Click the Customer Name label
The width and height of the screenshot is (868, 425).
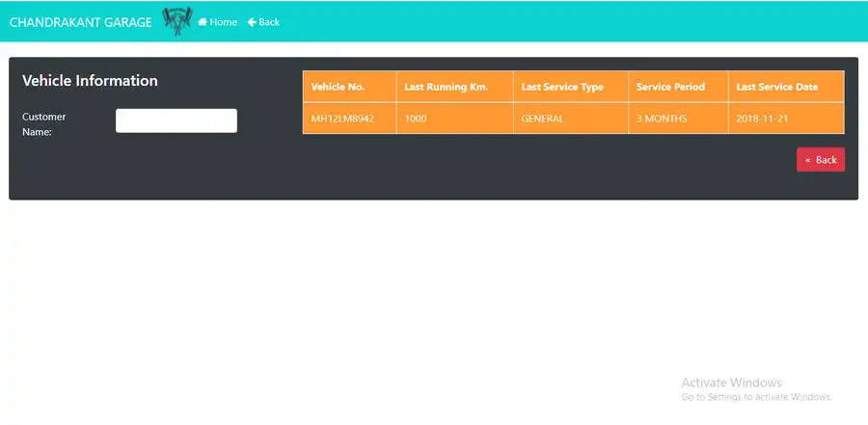click(44, 124)
